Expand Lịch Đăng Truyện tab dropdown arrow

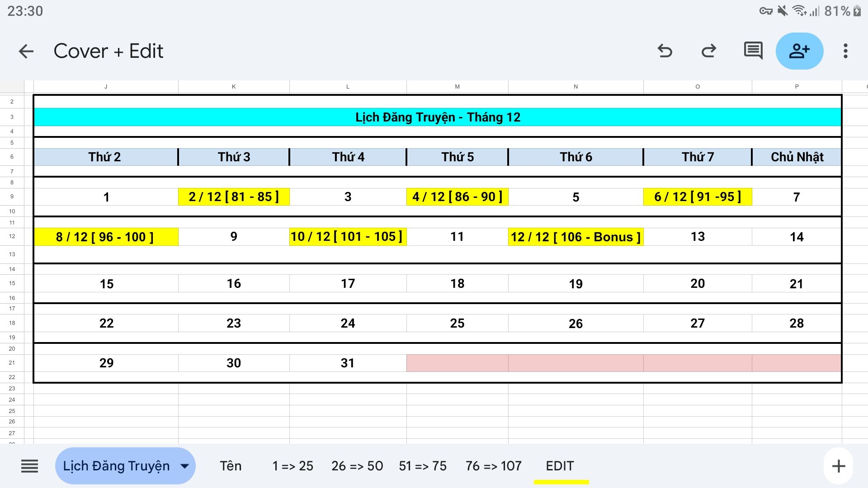[185, 466]
